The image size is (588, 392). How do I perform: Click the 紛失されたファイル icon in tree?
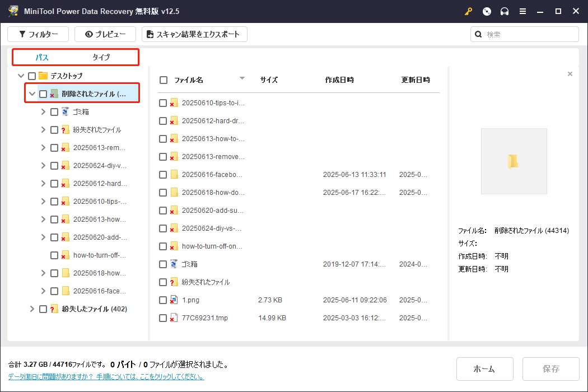[66, 129]
